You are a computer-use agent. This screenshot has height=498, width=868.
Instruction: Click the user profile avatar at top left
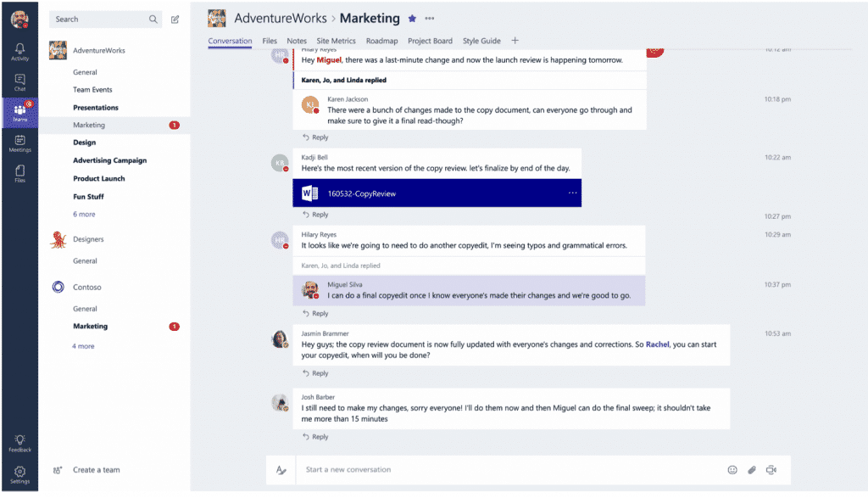[x=20, y=20]
